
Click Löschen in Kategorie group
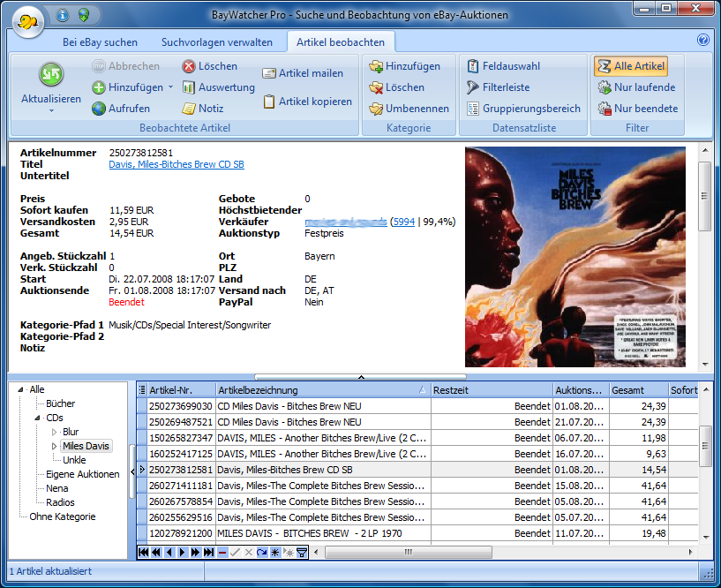click(x=397, y=87)
